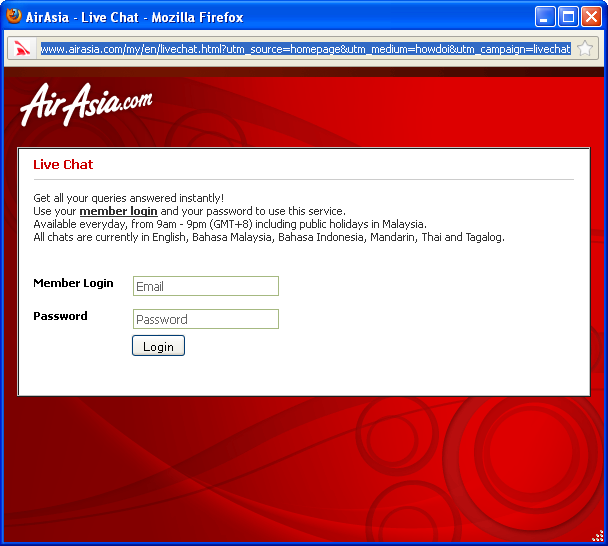Bookmark this page with the star icon
Viewport: 608px width, 546px height.
pyautogui.click(x=584, y=49)
